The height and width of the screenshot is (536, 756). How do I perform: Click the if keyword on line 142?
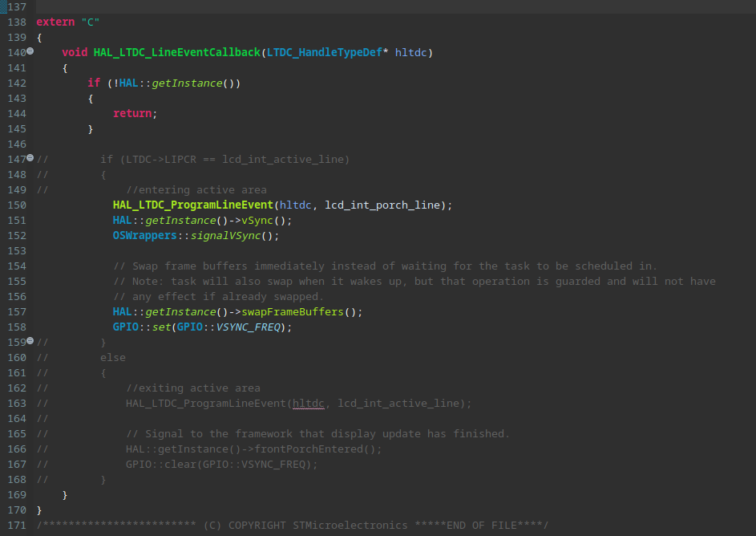[94, 83]
